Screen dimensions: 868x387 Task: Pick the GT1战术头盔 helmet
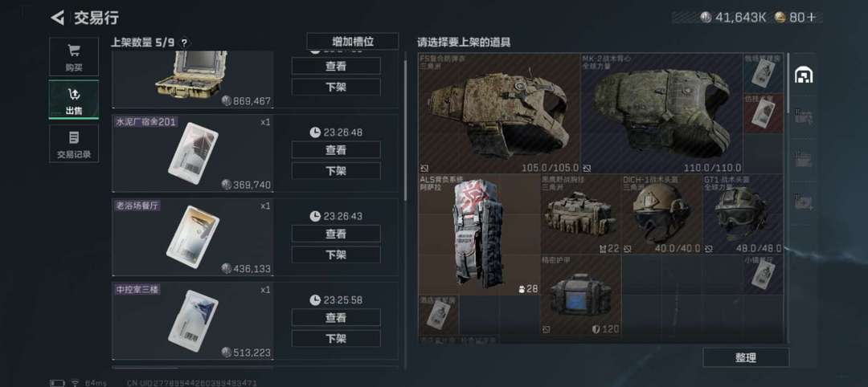tap(743, 214)
